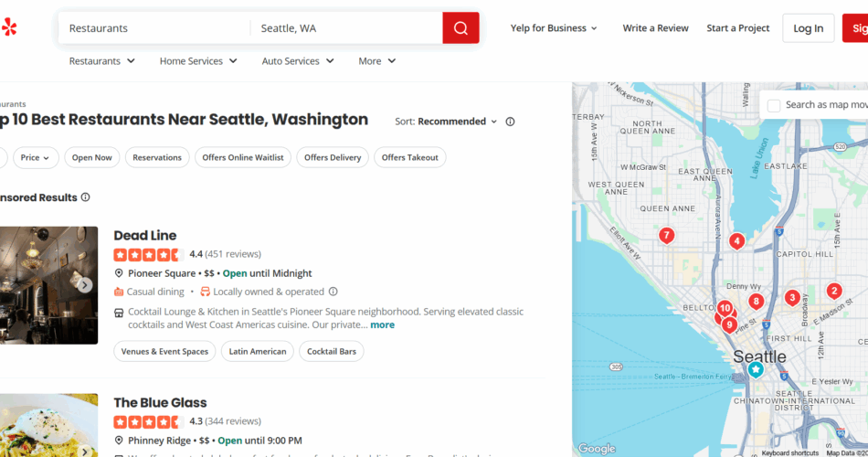Click map marker number 3
The height and width of the screenshot is (457, 868).
coord(792,298)
